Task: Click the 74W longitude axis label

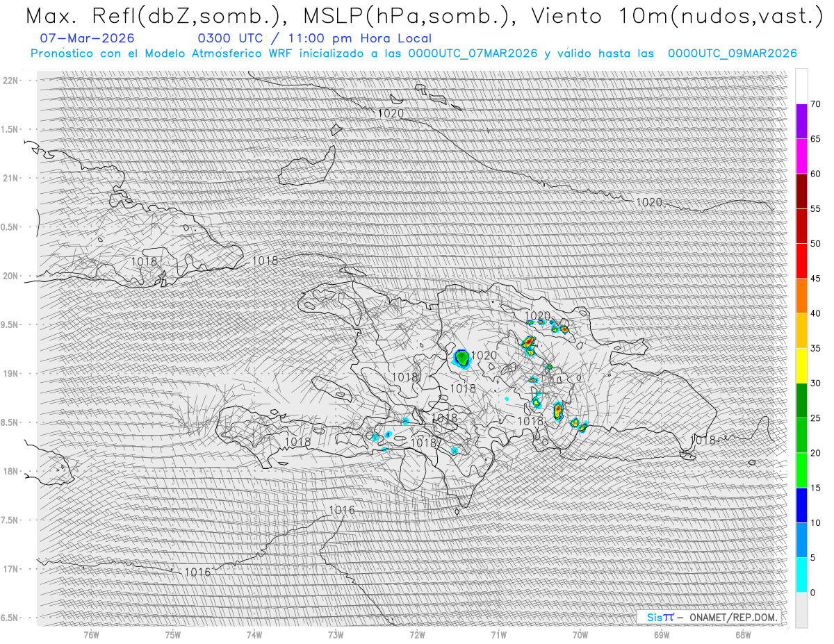Action: click(254, 635)
